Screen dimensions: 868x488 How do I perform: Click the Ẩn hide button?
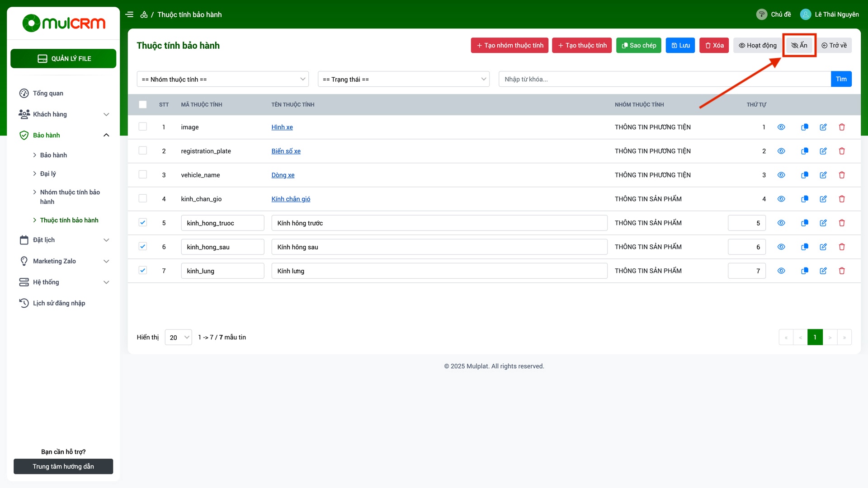pos(799,45)
